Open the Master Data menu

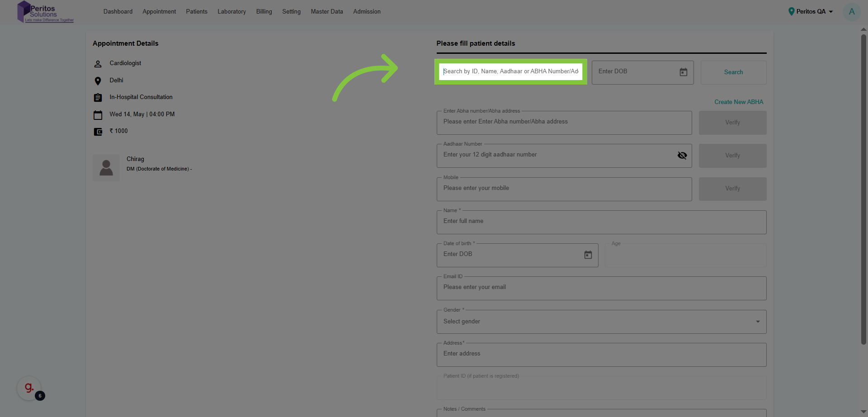[326, 11]
